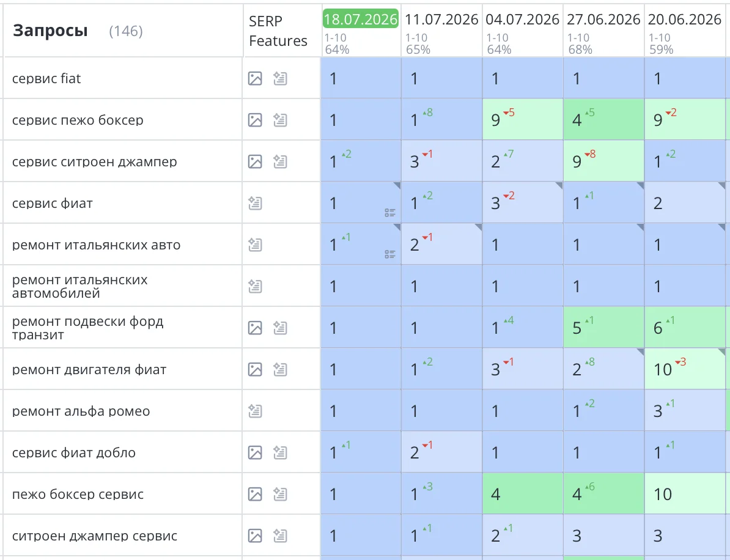The width and height of the screenshot is (730, 560).
Task: Click the AI overview icon for ремонт альфа ромео
Action: [255, 411]
